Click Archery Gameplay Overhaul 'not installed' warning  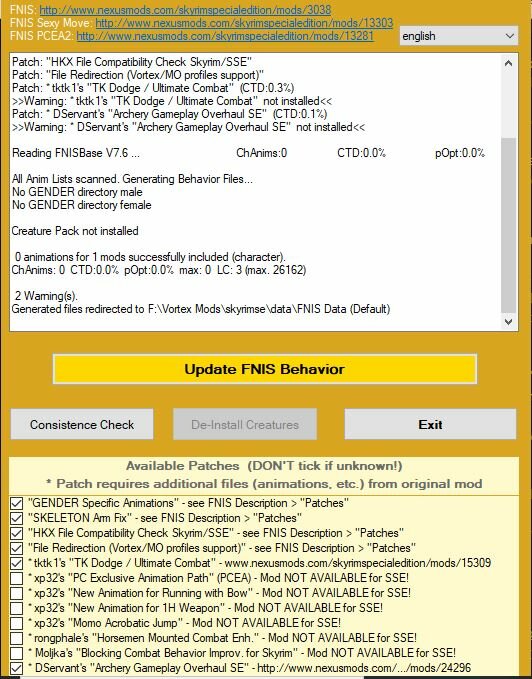188,127
